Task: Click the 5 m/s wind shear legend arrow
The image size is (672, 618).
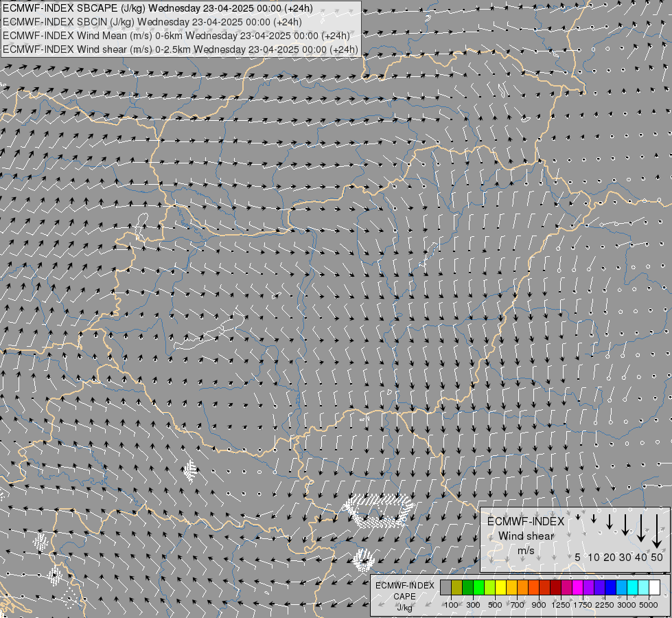Action: (578, 518)
